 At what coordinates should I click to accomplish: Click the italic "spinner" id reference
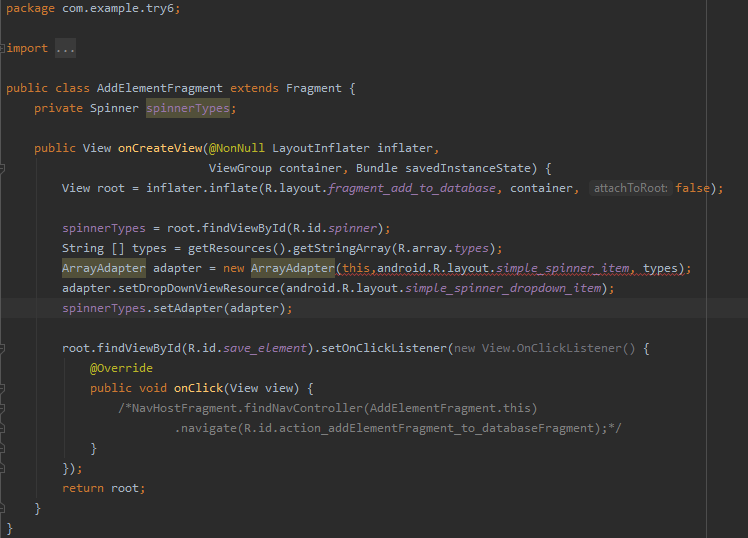pos(353,228)
